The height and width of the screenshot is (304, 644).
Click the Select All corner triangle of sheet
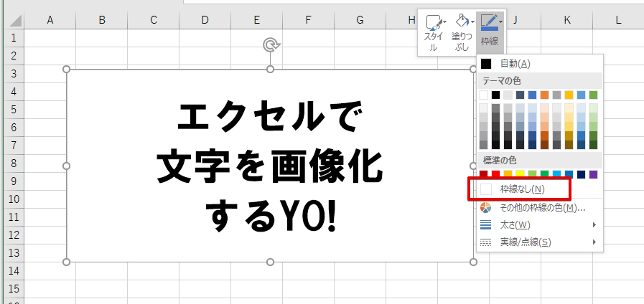click(15, 21)
